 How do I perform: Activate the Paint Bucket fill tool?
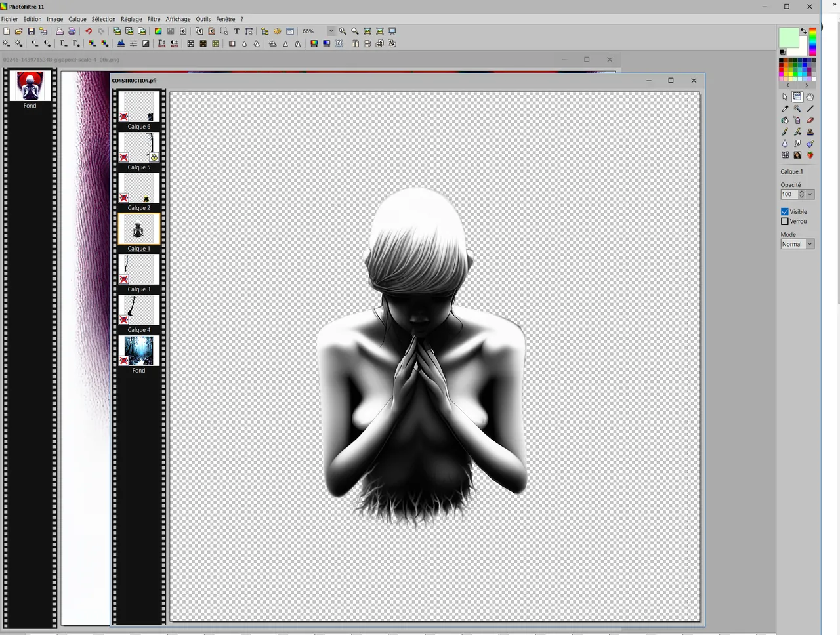click(785, 121)
